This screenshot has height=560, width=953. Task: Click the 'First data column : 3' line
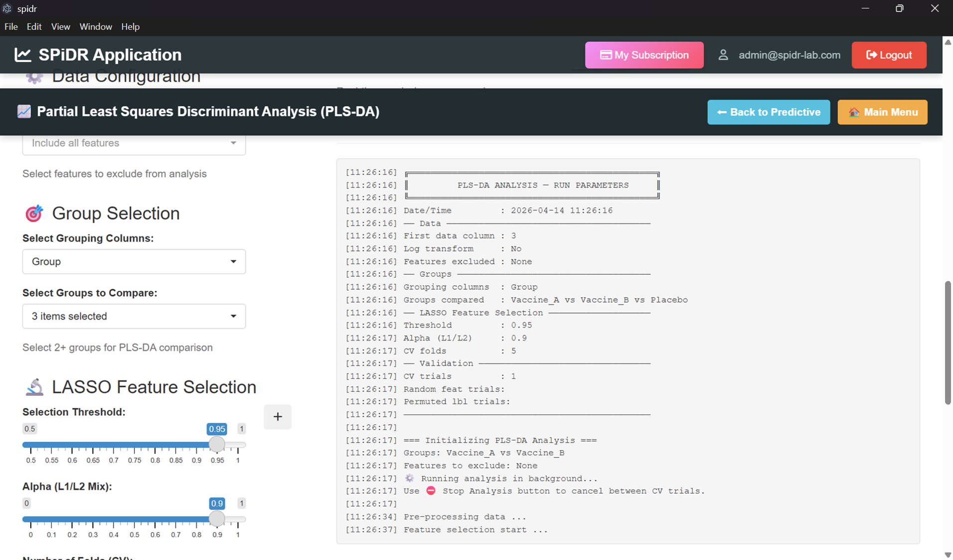[431, 236]
